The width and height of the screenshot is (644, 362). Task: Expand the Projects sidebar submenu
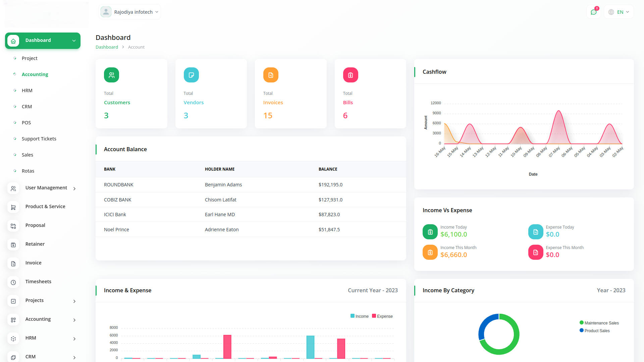[74, 301]
